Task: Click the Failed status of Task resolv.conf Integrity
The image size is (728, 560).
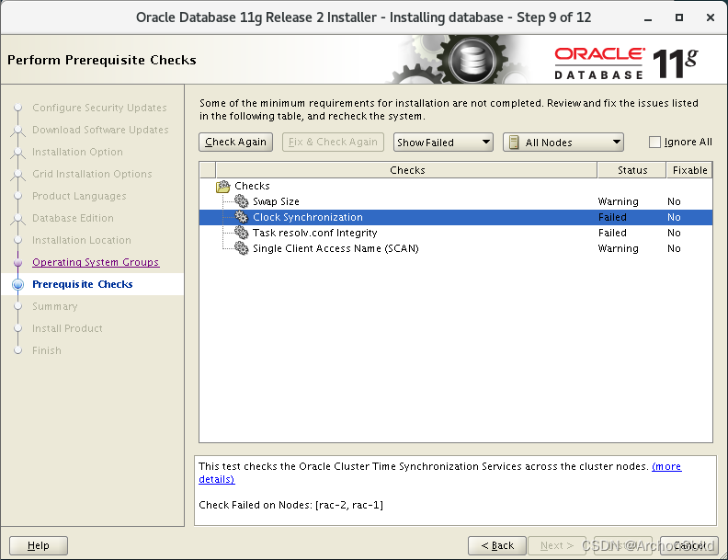Action: point(612,233)
